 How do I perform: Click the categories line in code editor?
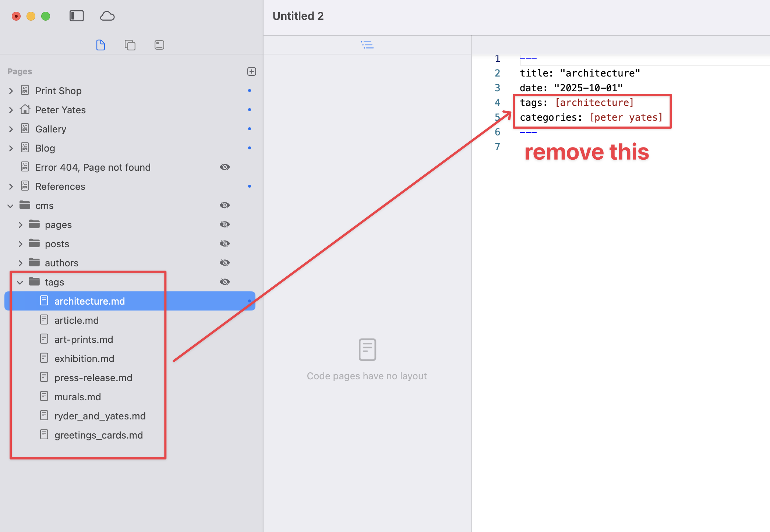coord(590,117)
